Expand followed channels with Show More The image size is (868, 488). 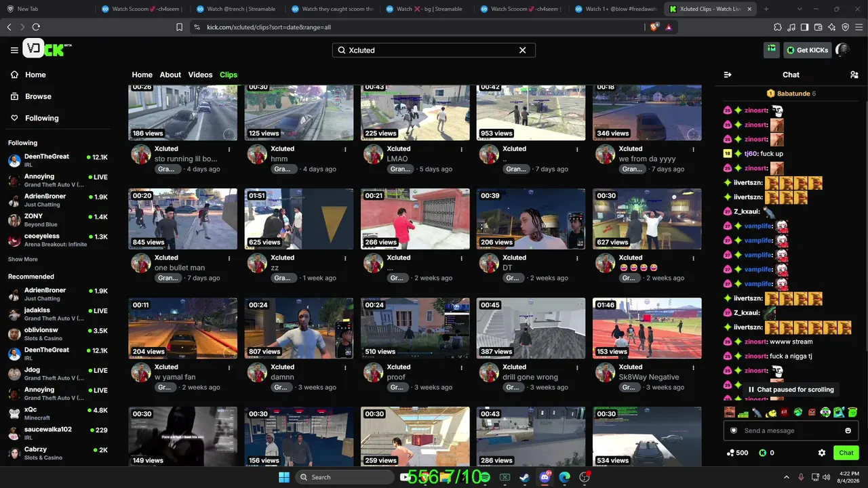23,260
